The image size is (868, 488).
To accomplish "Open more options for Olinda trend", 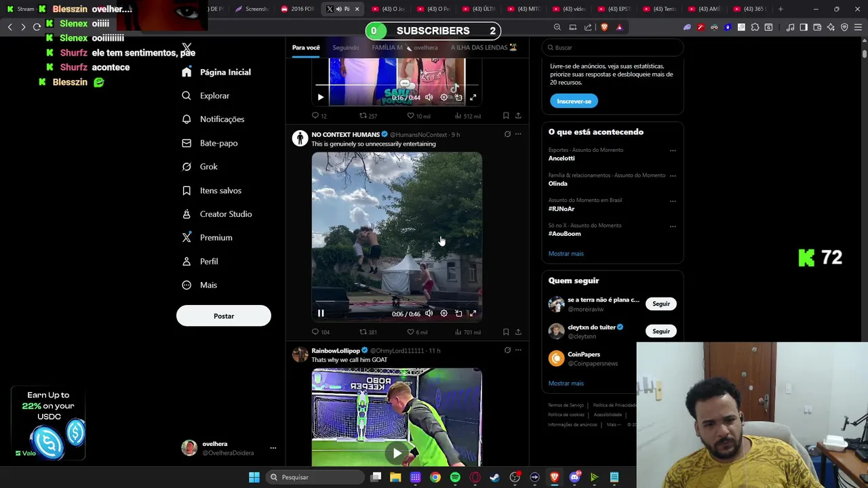I will [673, 176].
